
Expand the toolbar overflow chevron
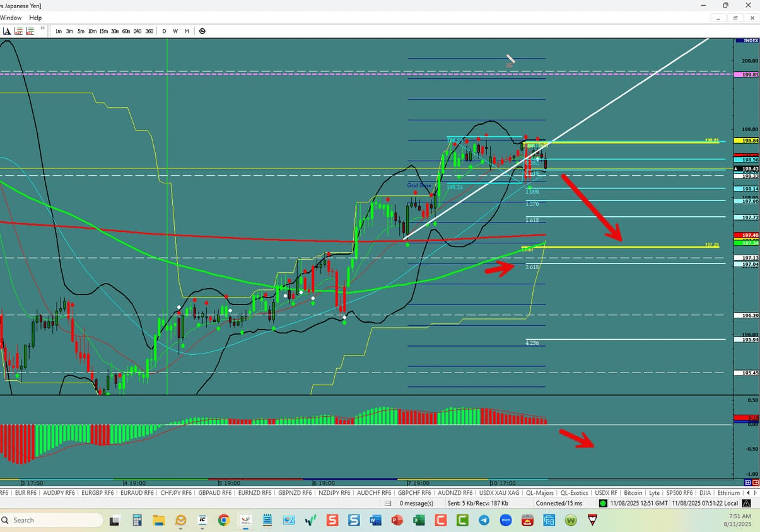(x=42, y=28)
